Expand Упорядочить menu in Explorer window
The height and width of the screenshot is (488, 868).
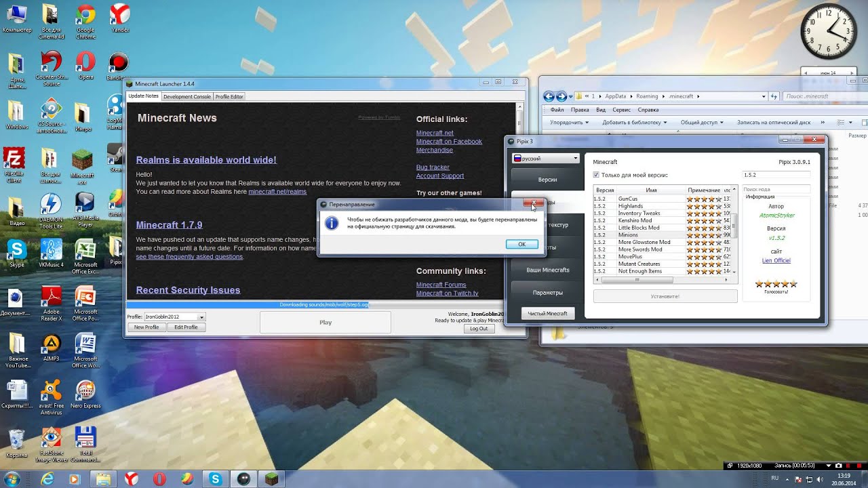click(x=568, y=123)
